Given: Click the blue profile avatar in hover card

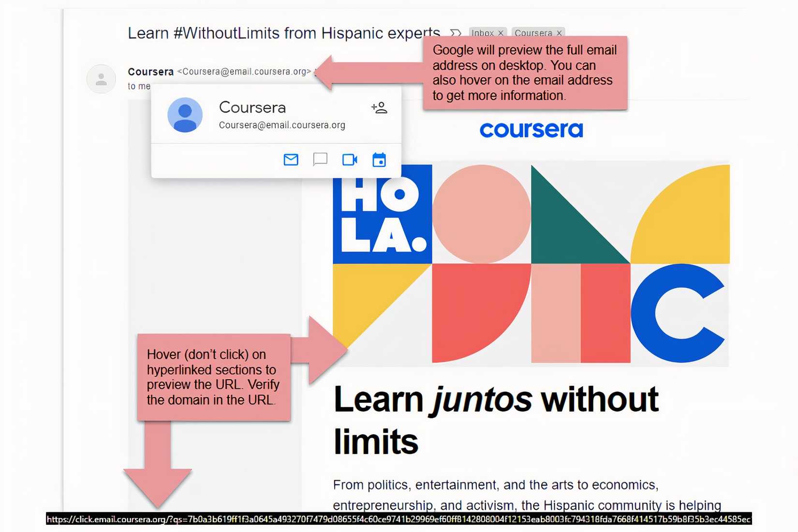Looking at the screenshot, I should point(185,115).
